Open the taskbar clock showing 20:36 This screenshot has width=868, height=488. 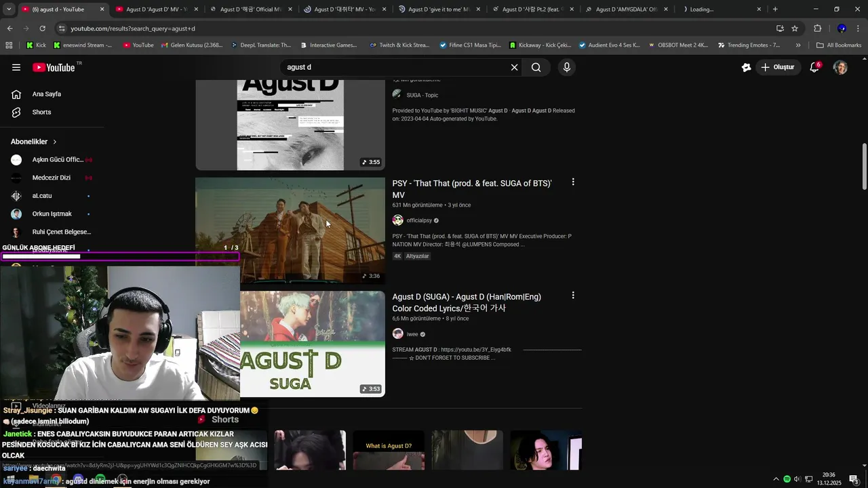click(x=829, y=479)
